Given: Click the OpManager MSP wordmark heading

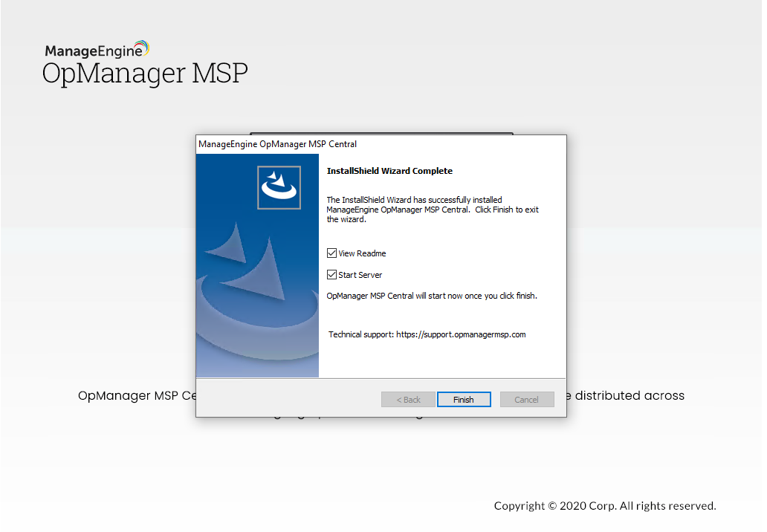Looking at the screenshot, I should [x=144, y=73].
